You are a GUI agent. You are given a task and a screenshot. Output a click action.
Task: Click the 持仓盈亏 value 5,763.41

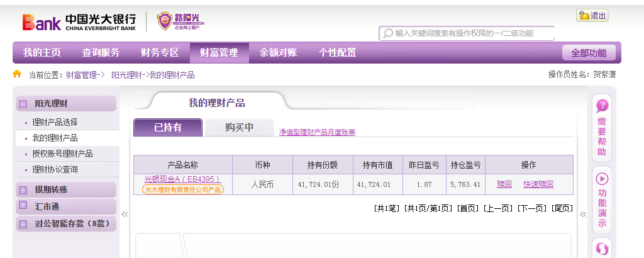[x=465, y=184]
